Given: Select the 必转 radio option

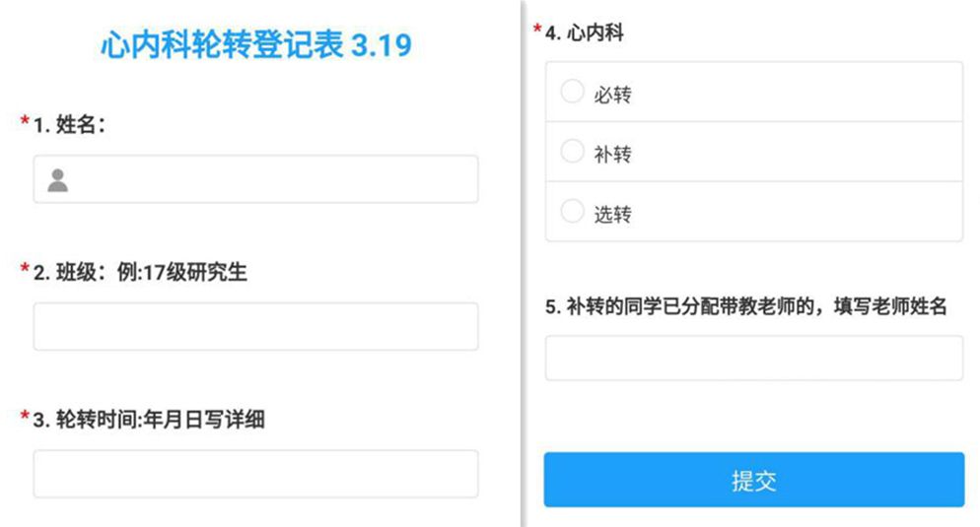Looking at the screenshot, I should [573, 93].
